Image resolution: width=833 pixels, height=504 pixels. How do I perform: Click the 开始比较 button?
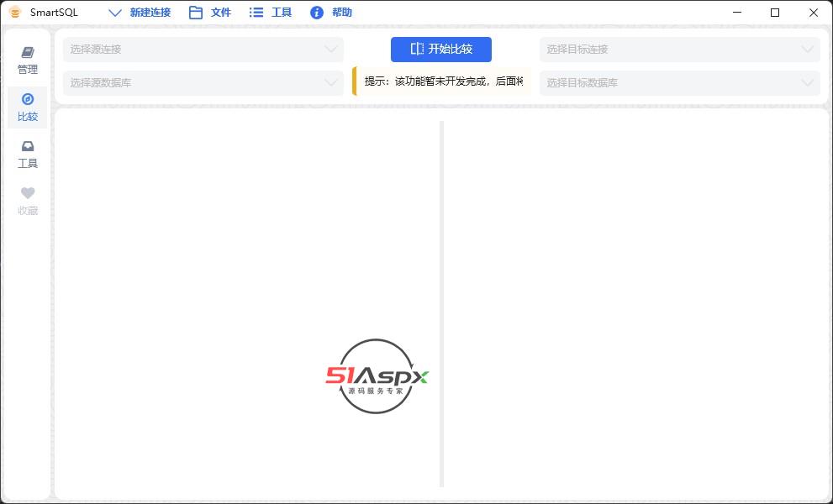coord(441,50)
